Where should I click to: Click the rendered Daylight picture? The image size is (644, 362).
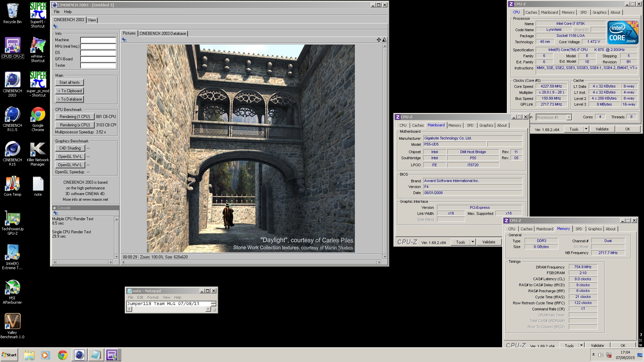coord(251,148)
